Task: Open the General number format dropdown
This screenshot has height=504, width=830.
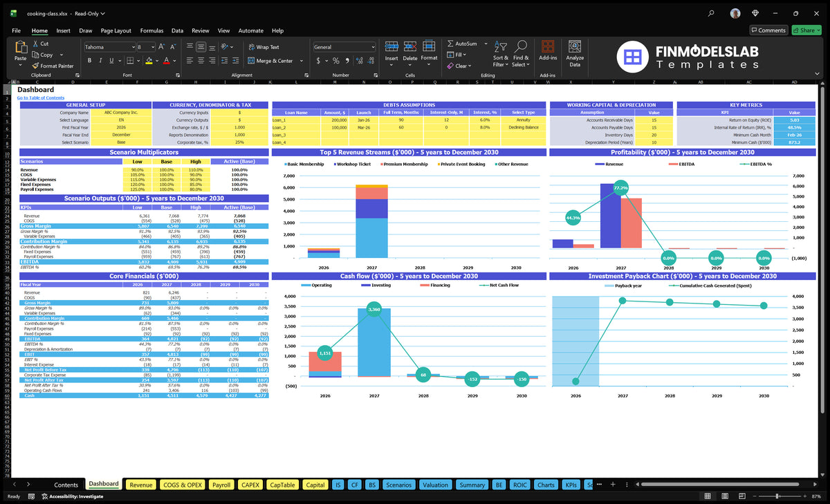Action: [x=373, y=47]
